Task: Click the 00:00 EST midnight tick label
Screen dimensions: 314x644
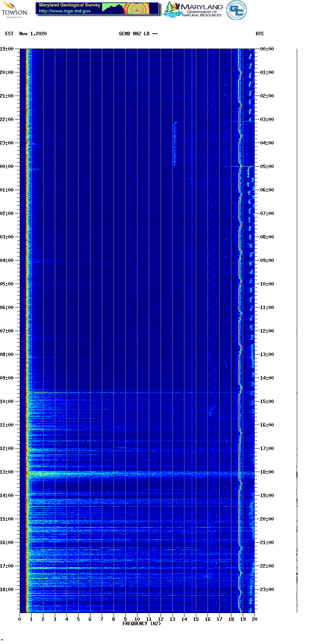Action: point(7,166)
